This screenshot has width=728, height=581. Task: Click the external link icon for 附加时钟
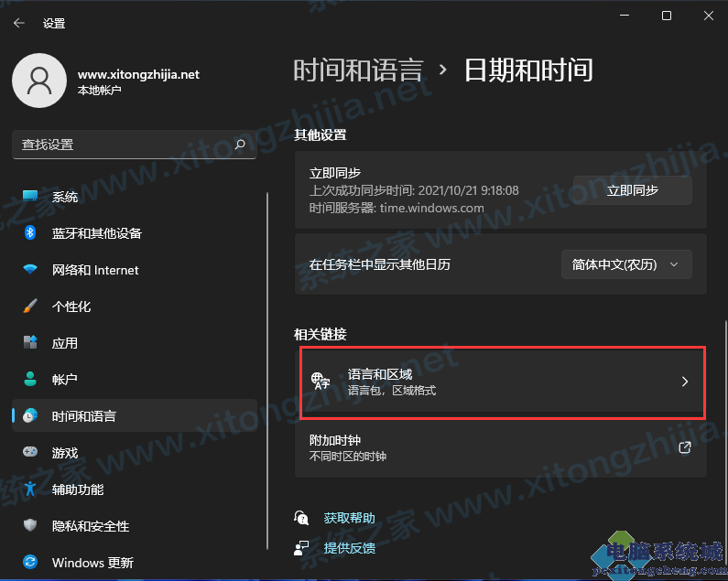click(x=685, y=447)
